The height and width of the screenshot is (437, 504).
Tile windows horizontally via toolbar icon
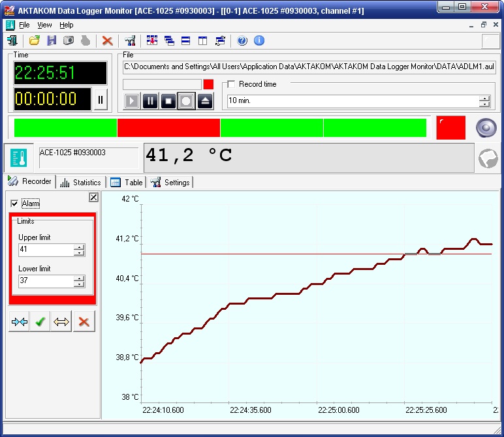coord(186,40)
